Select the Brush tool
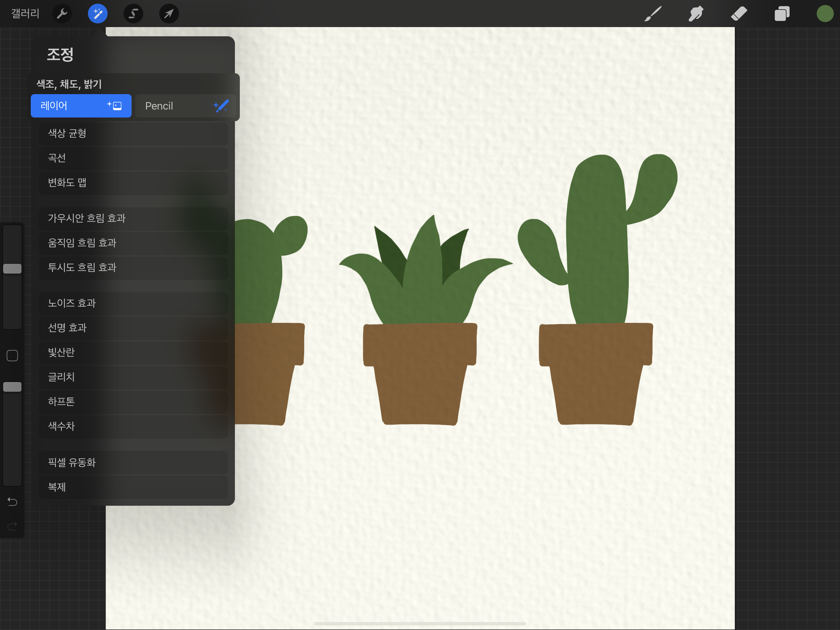Screen dimensions: 840x630 click(x=653, y=14)
